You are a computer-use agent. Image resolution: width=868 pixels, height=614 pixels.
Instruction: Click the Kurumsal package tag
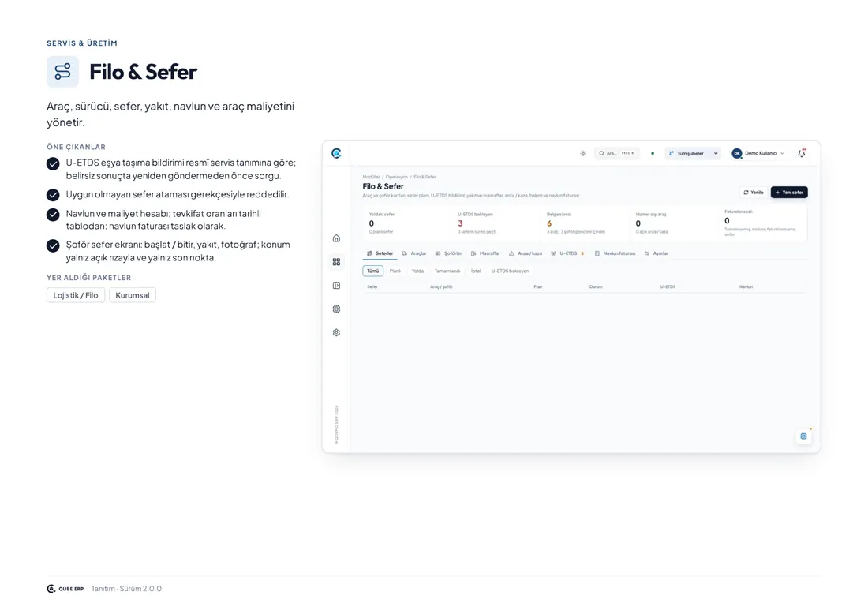click(x=133, y=295)
